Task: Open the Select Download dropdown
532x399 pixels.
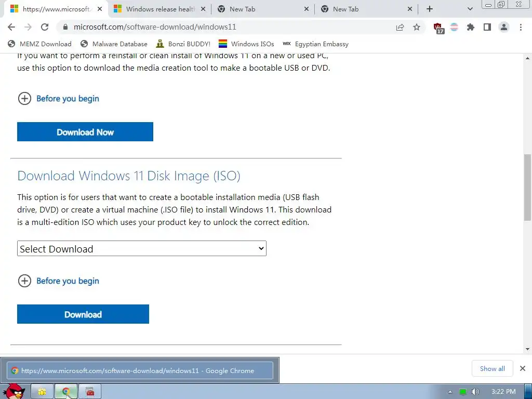Action: coord(142,249)
